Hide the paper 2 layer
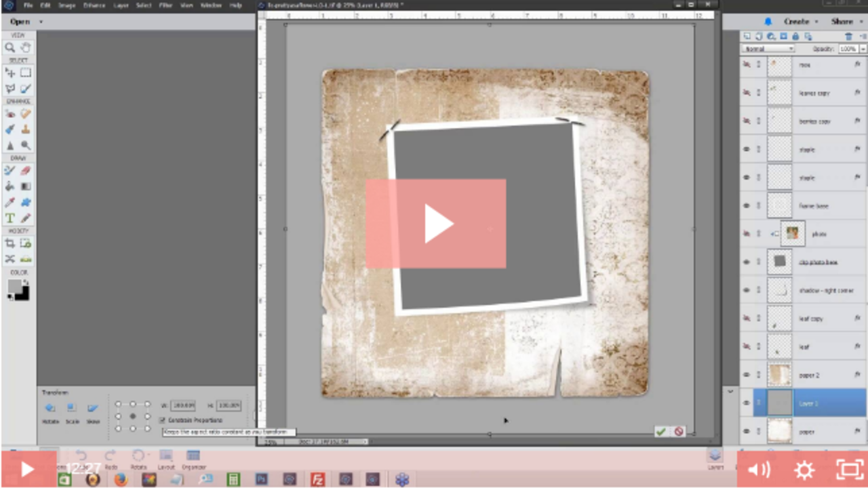The image size is (868, 488). pos(746,375)
